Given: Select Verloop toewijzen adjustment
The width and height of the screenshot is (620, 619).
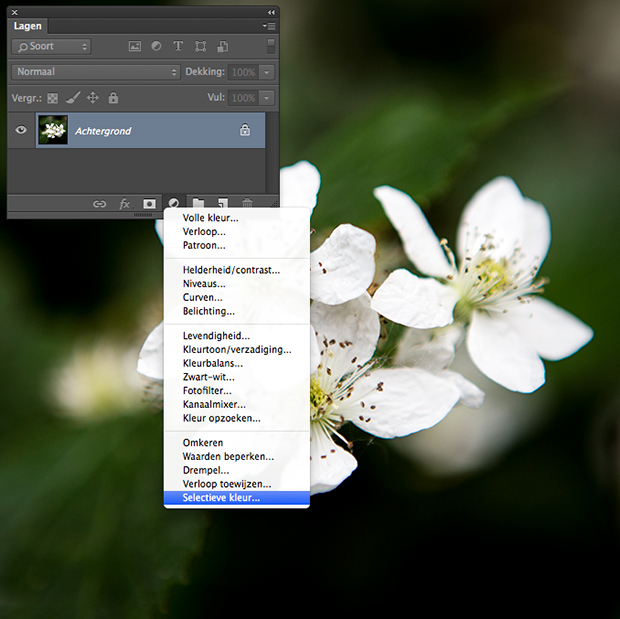Looking at the screenshot, I should click(x=236, y=484).
